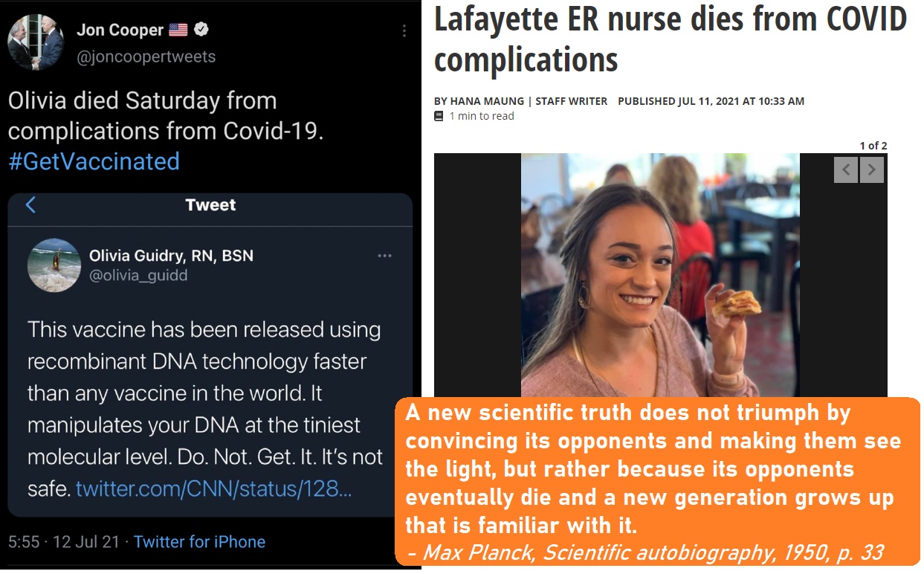Open Olivia Guidry's beach profile picture
This screenshot has width=924, height=574.
pyautogui.click(x=54, y=265)
